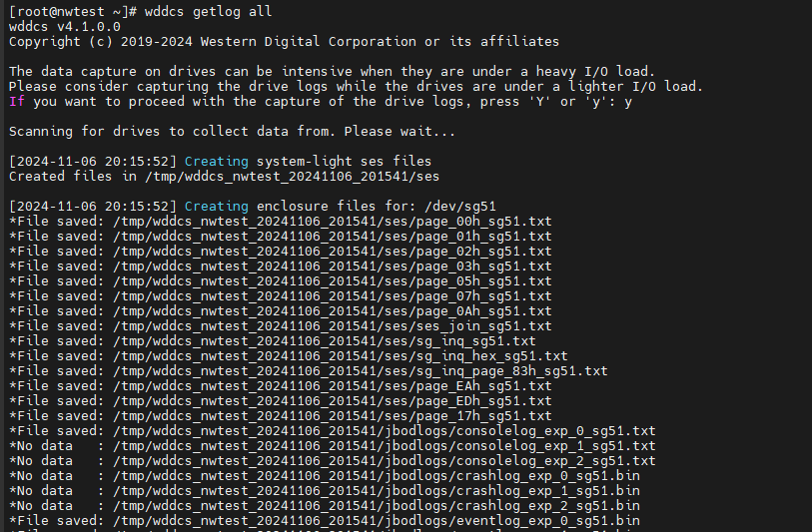812x532 pixels.
Task: Click the 'y' answer after the proceed prompt
Action: pyautogui.click(x=628, y=101)
